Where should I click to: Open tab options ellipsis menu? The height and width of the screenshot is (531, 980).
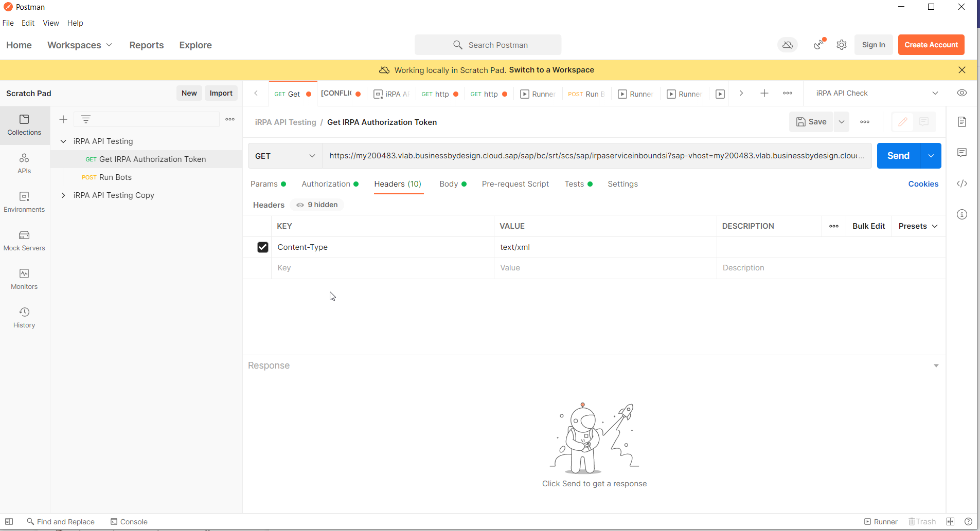click(788, 93)
